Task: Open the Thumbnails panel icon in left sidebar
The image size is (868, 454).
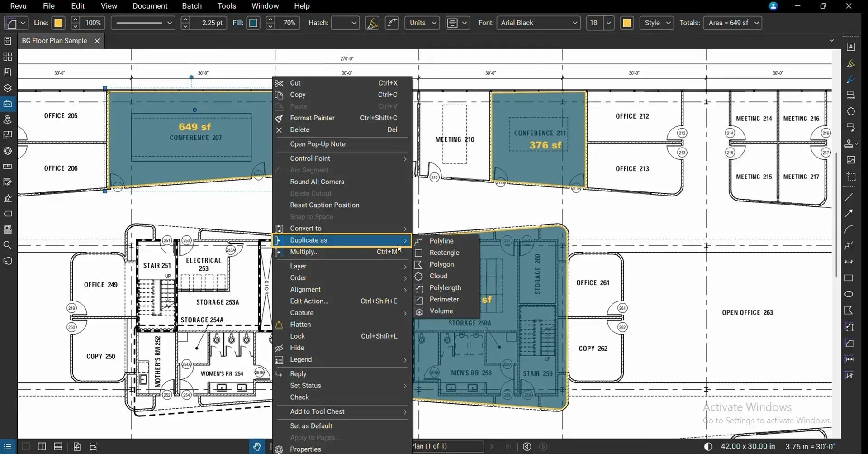Action: tap(7, 57)
